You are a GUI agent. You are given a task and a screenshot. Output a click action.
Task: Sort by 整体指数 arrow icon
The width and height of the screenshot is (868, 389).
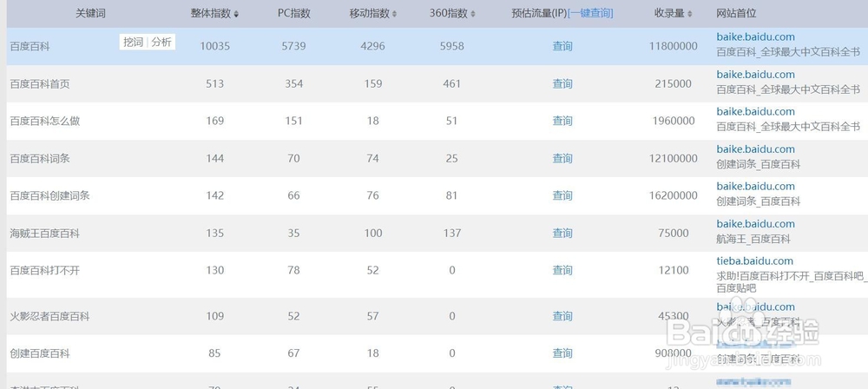236,14
